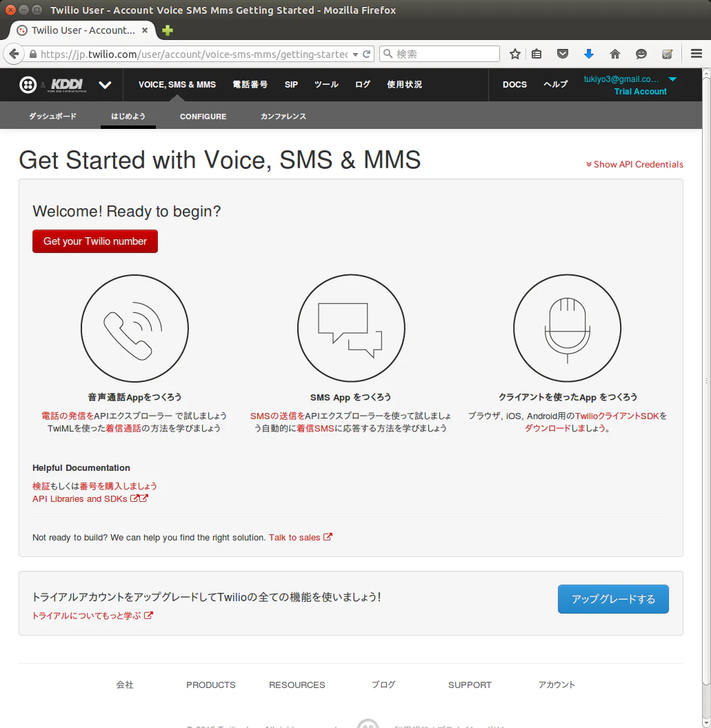The image size is (711, 728).
Task: Open the chat bubble toolbar icon
Action: (x=641, y=54)
